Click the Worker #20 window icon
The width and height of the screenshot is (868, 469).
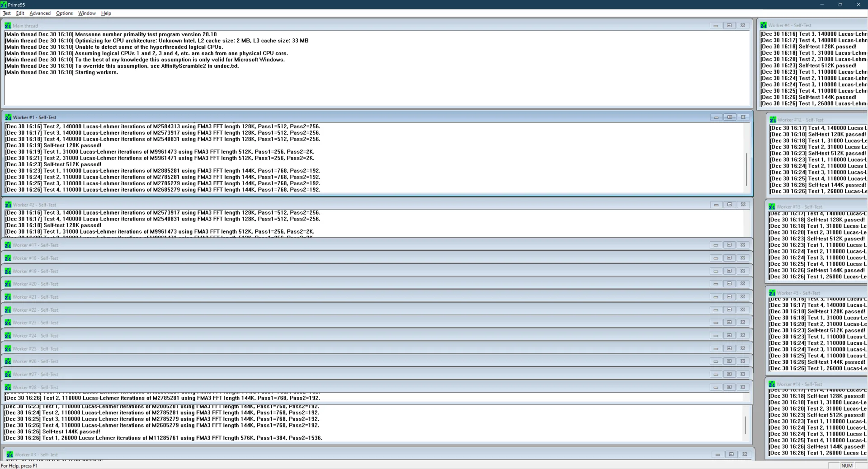pyautogui.click(x=8, y=284)
